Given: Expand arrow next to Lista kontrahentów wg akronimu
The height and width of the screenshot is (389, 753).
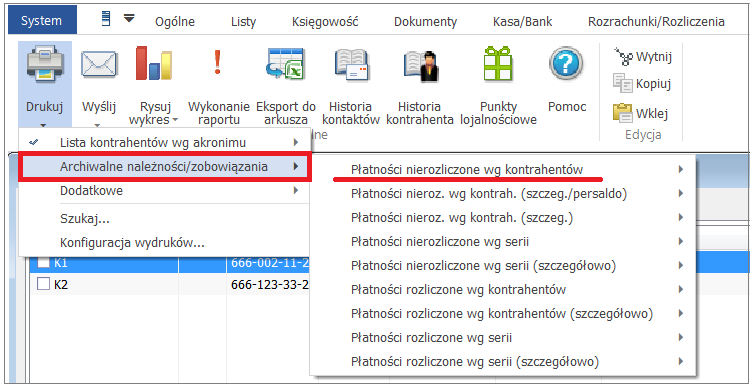Looking at the screenshot, I should (x=296, y=142).
